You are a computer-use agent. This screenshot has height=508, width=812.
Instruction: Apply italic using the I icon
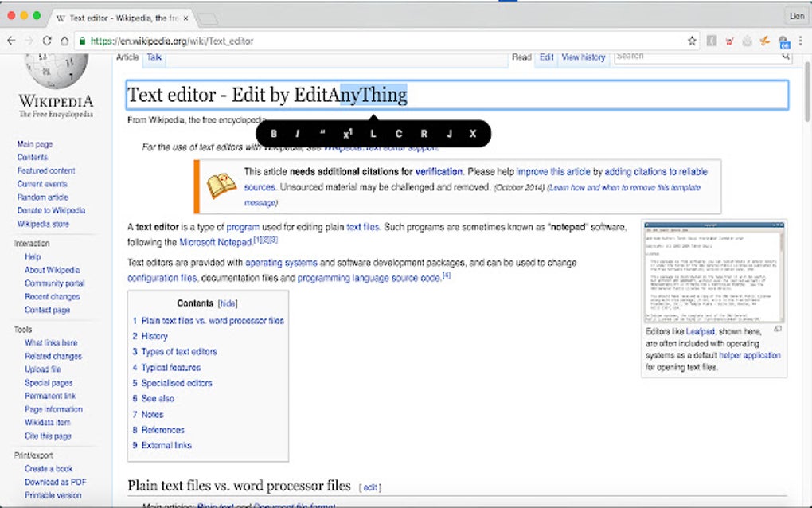coord(297,134)
